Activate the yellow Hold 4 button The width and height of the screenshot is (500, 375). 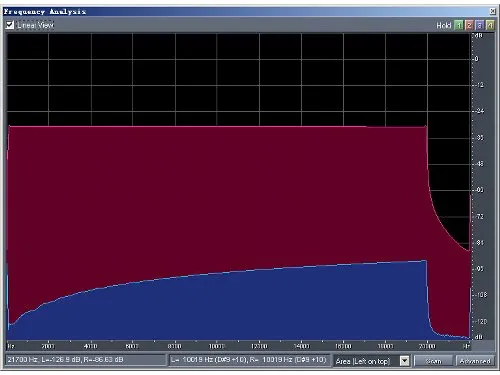tap(490, 25)
